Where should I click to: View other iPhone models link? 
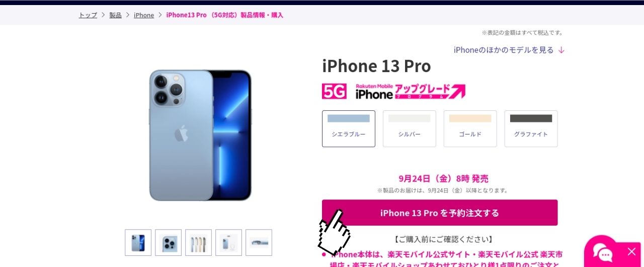click(x=504, y=50)
